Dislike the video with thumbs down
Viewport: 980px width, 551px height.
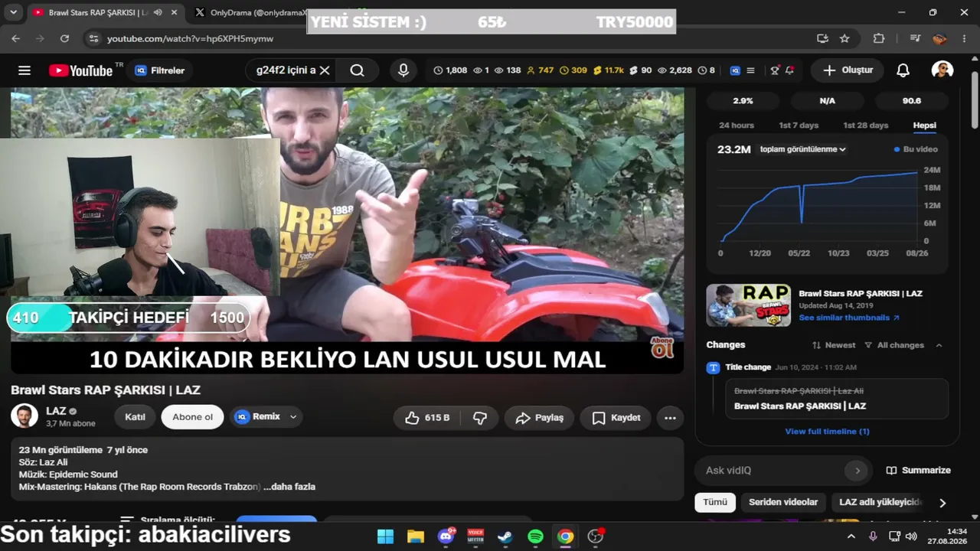coord(480,418)
